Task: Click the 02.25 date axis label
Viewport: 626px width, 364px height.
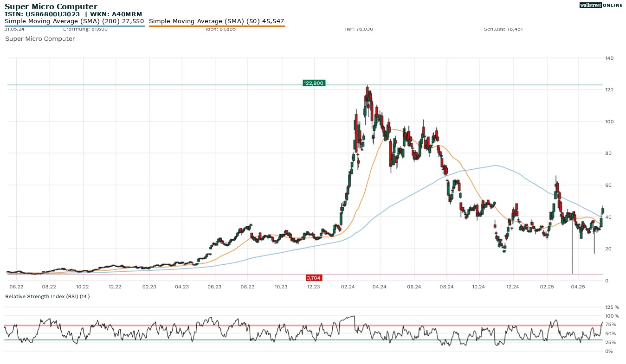Action: coord(547,287)
